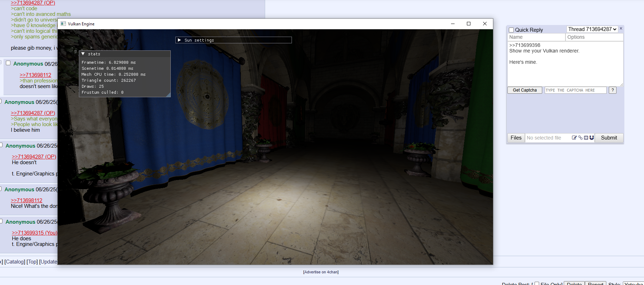The width and height of the screenshot is (644, 285).
Task: Click the 'Draws: 25' stat
Action: coord(93,86)
